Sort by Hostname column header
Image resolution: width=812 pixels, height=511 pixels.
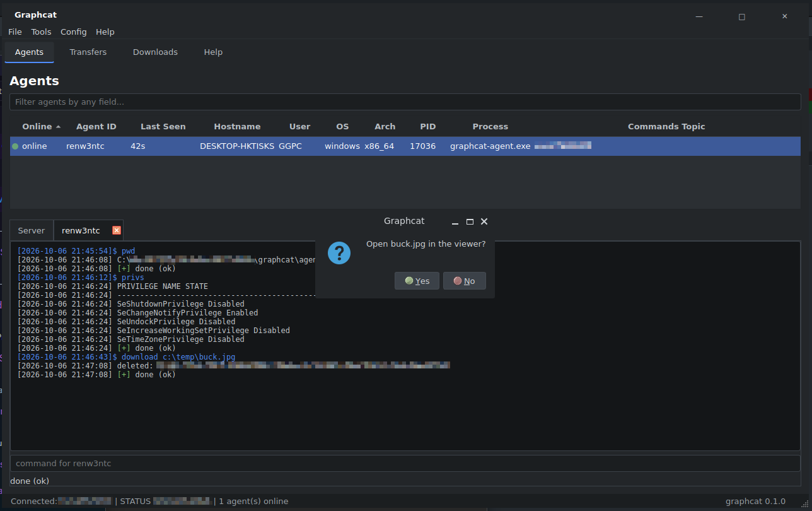tap(237, 127)
